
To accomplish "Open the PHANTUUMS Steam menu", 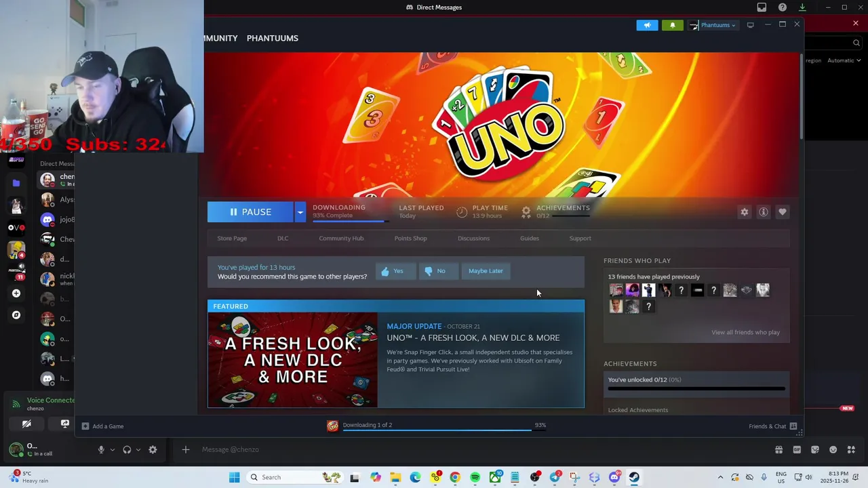I will click(x=273, y=38).
